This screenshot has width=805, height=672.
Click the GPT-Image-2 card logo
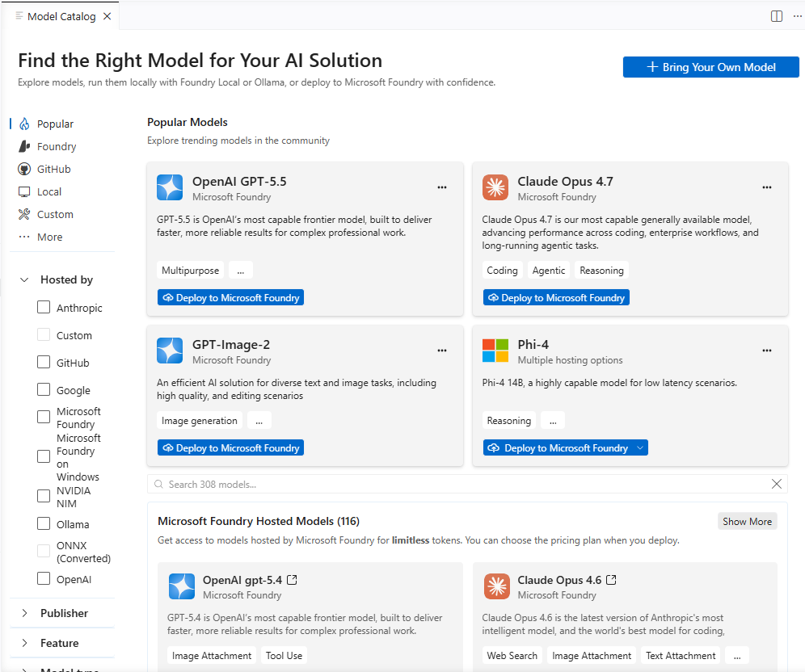[170, 351]
